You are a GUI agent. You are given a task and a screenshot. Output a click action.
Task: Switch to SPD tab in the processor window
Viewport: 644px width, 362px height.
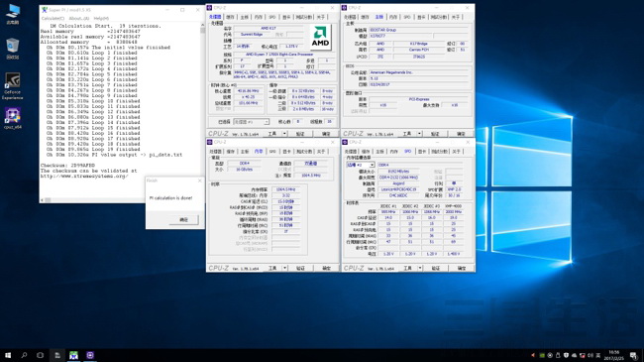click(272, 17)
